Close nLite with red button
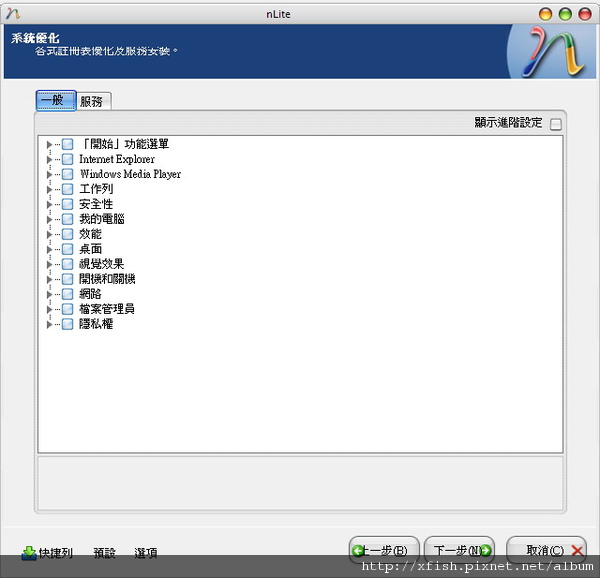 585,14
